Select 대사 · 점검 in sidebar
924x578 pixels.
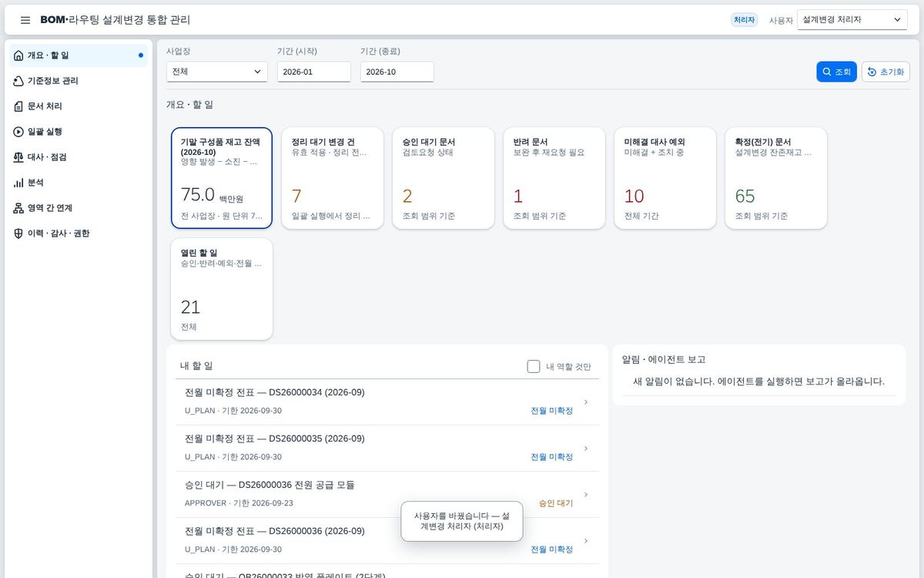coord(79,157)
